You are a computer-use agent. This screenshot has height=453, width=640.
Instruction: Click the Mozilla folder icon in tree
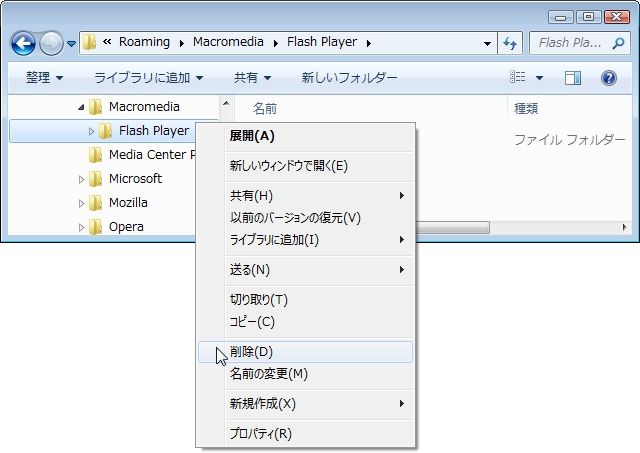(x=95, y=203)
